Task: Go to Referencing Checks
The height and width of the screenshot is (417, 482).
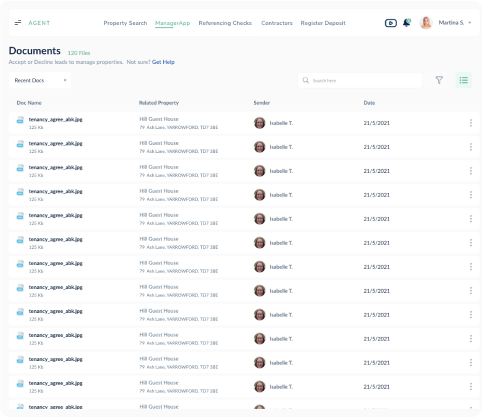Action: [x=225, y=23]
